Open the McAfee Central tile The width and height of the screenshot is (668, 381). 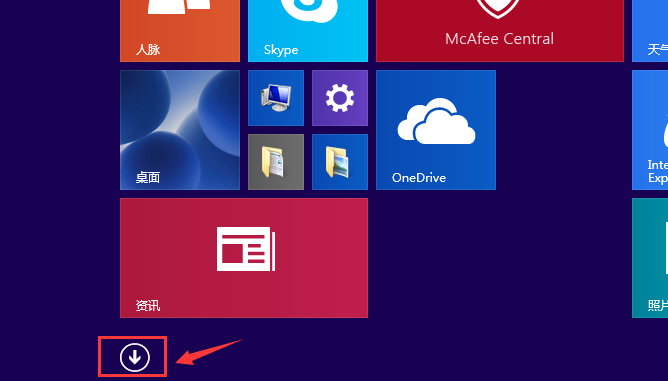tap(500, 31)
